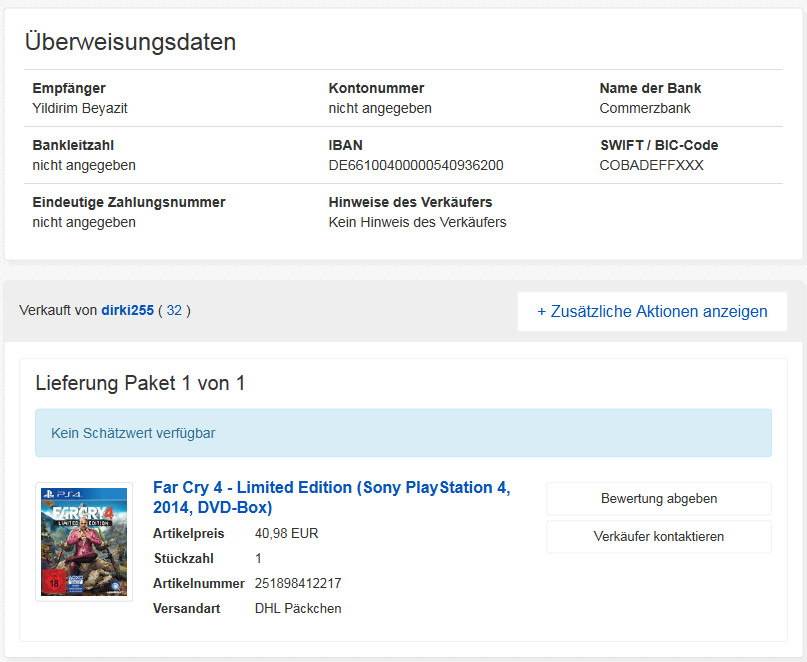This screenshot has width=807, height=662.
Task: Open the seller's feedback score 32
Action: tap(174, 310)
